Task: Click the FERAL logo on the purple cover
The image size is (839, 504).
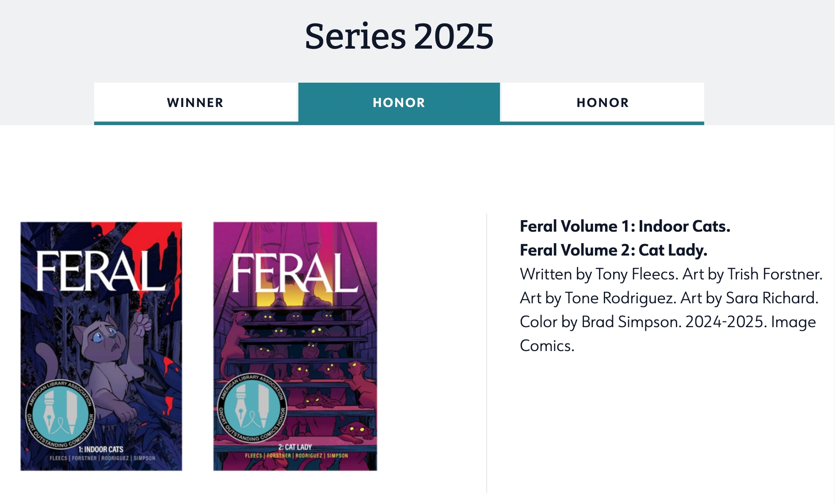Action: [294, 273]
